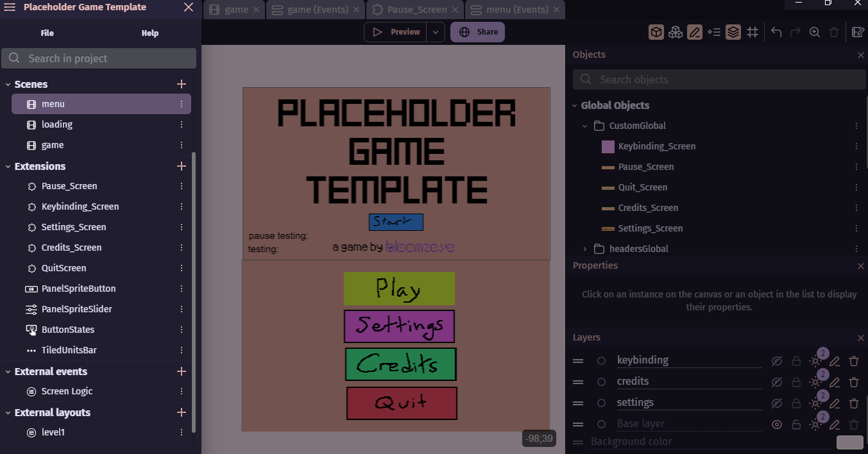Screen dimensions: 868x454
Task: Open the File menu
Action: tap(47, 33)
